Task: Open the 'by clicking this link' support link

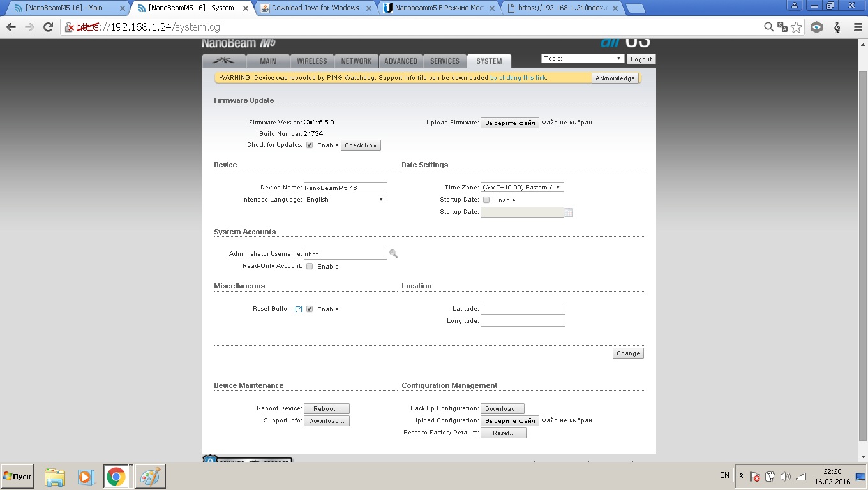Action: [x=518, y=78]
